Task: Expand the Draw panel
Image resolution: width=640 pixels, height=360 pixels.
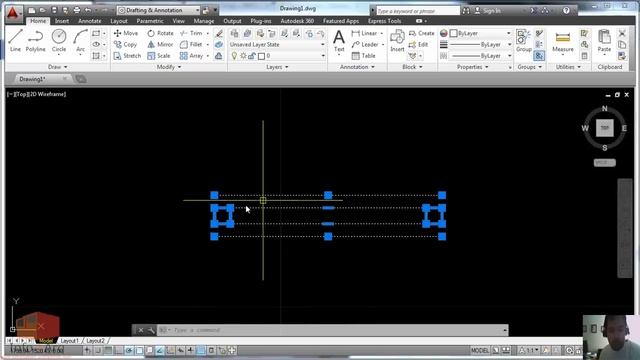Action: pos(58,67)
